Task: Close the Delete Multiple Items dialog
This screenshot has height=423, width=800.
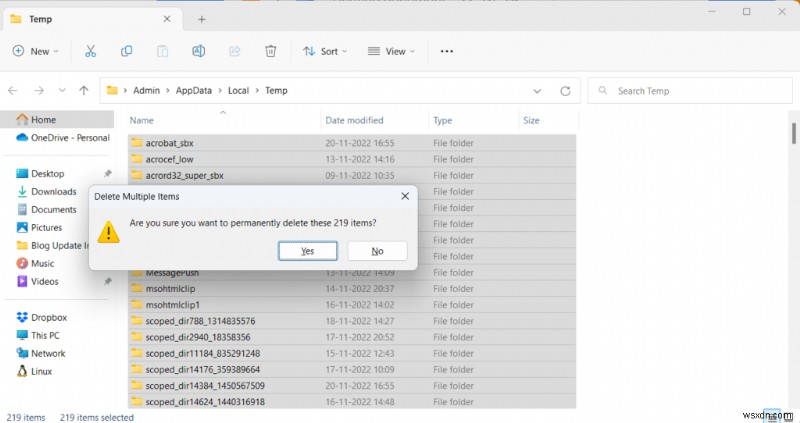Action: (x=405, y=196)
